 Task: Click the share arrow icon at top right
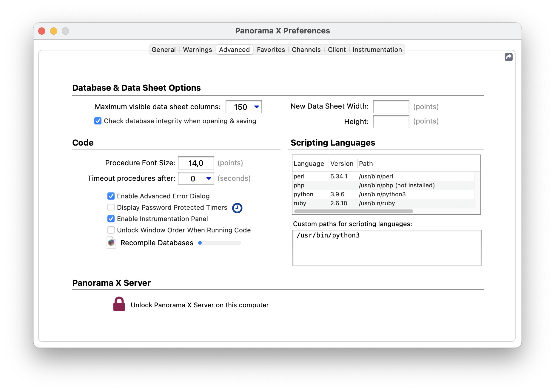point(508,57)
